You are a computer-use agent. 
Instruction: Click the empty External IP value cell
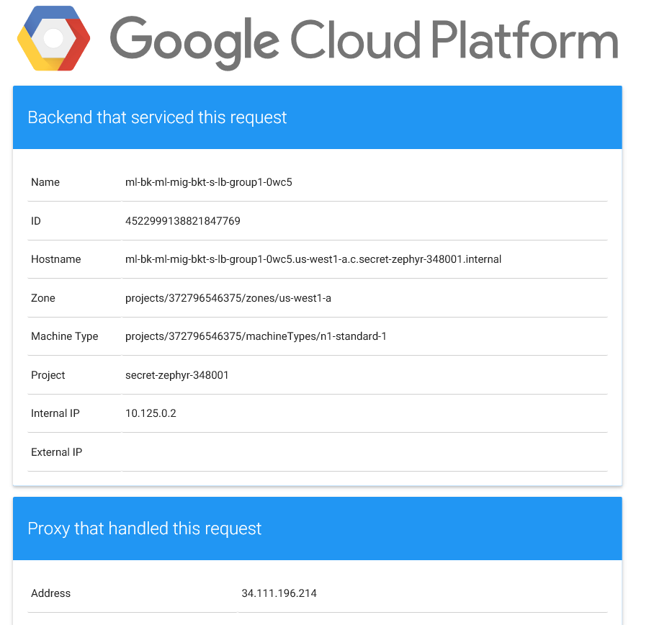click(x=364, y=452)
